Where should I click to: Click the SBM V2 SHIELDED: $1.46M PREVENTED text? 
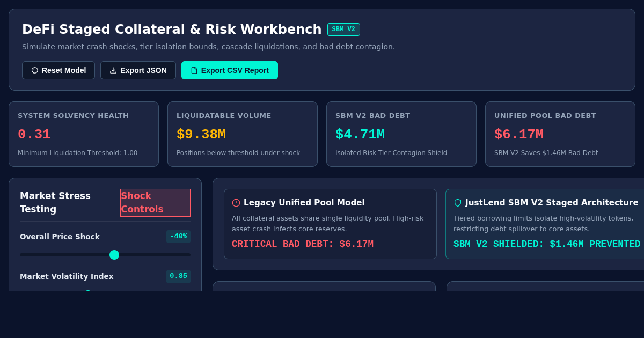[x=547, y=244]
